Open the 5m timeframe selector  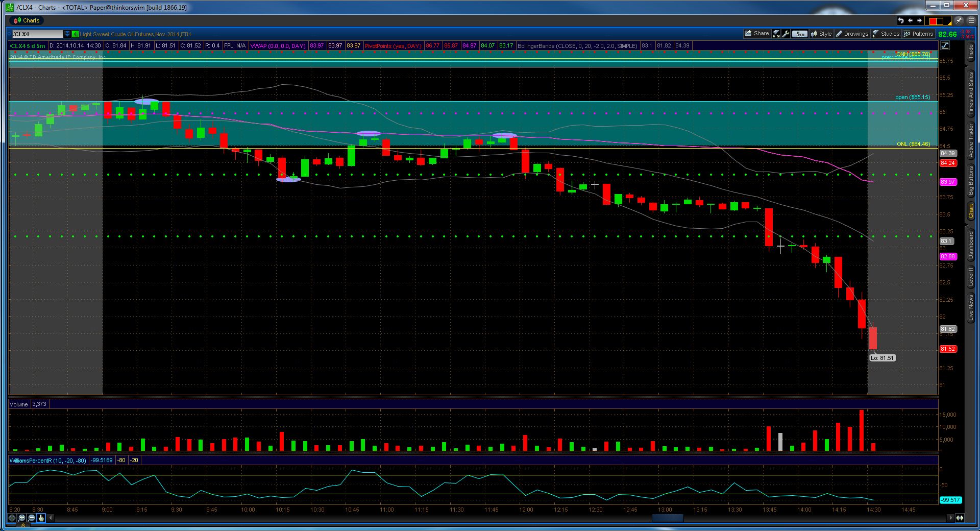pyautogui.click(x=800, y=34)
